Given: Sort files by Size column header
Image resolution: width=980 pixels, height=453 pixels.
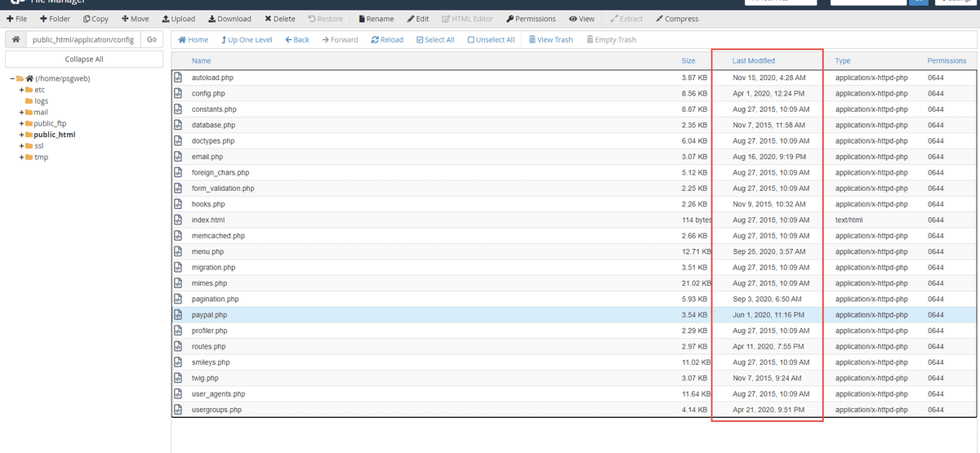Looking at the screenshot, I should point(688,60).
